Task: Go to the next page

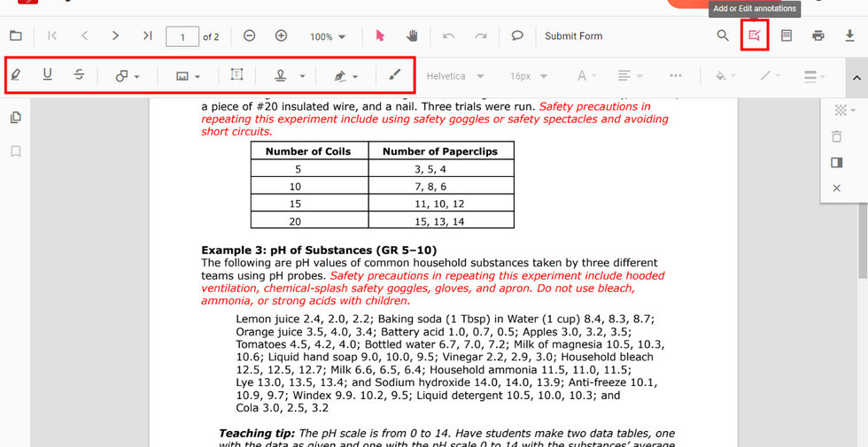Action: point(115,36)
